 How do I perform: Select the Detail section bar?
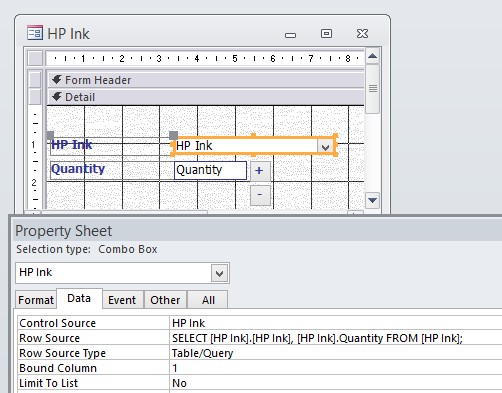[206, 97]
